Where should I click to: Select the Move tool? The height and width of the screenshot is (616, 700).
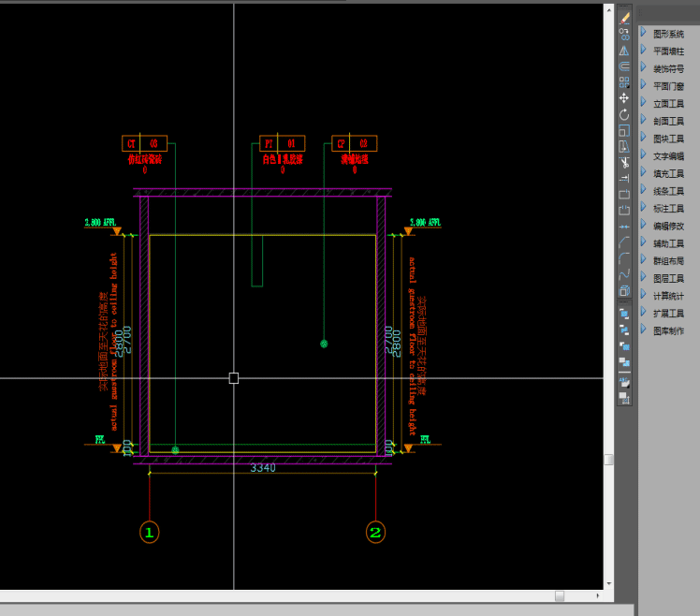coord(624,98)
